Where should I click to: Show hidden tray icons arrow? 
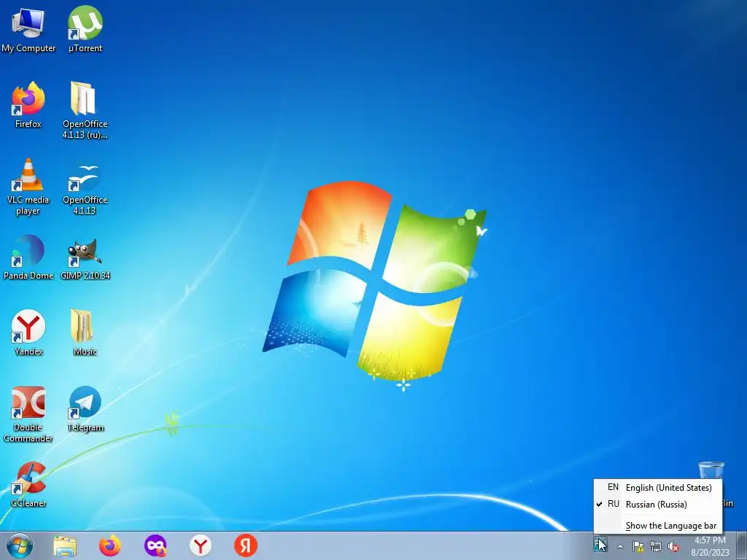620,546
